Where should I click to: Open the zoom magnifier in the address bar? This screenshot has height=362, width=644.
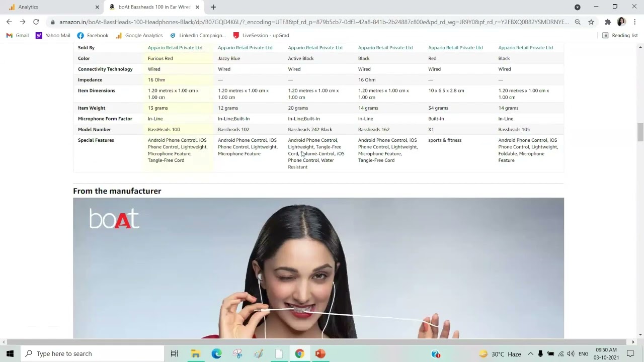click(x=578, y=22)
